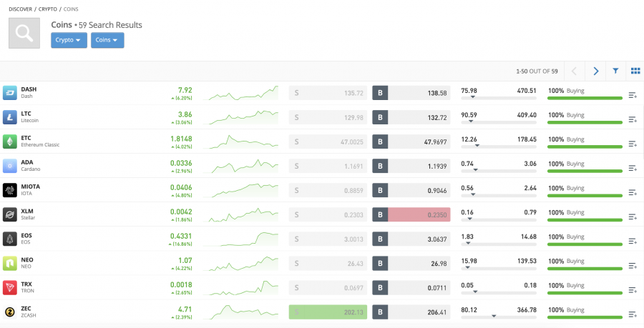Click the ZCASH coin icon
This screenshot has width=644, height=328.
[10, 312]
